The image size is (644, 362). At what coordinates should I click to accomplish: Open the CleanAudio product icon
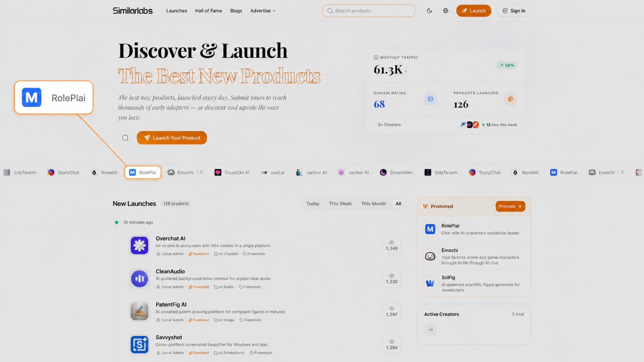point(140,279)
